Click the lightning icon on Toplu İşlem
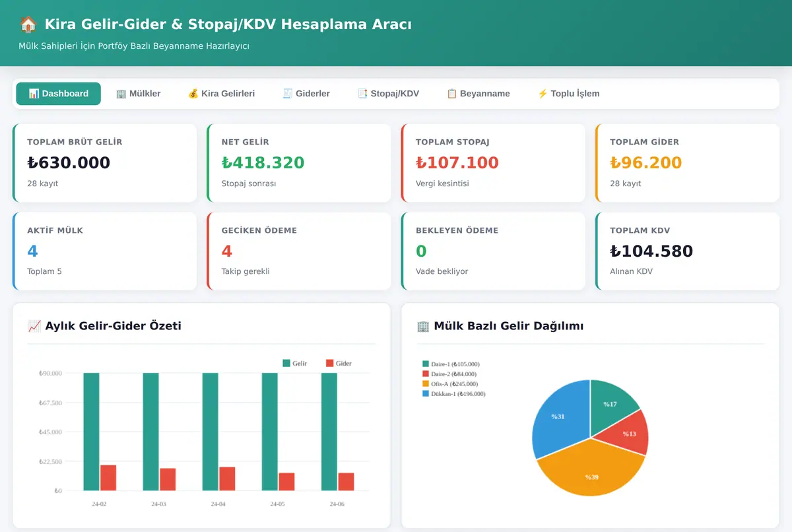Viewport: 792px width, 532px height. click(543, 94)
